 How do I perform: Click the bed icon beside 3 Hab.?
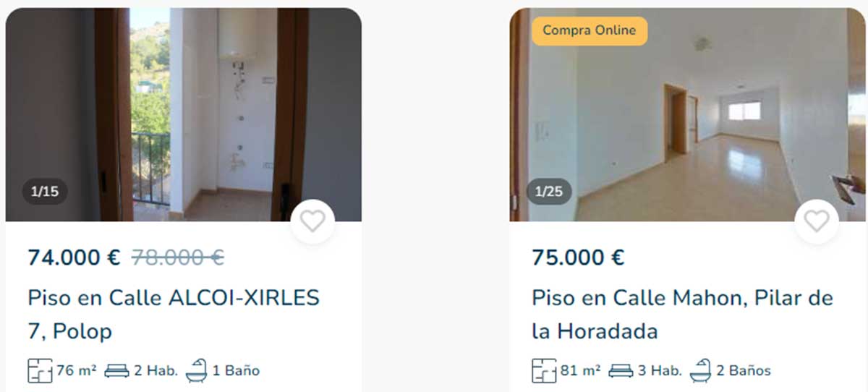621,371
